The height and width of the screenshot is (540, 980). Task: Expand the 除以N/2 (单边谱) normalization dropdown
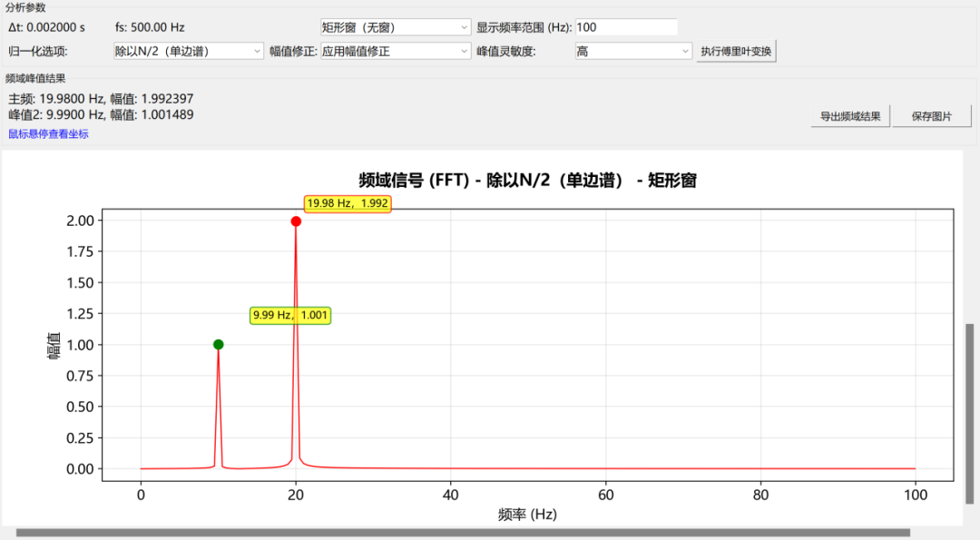[x=188, y=51]
